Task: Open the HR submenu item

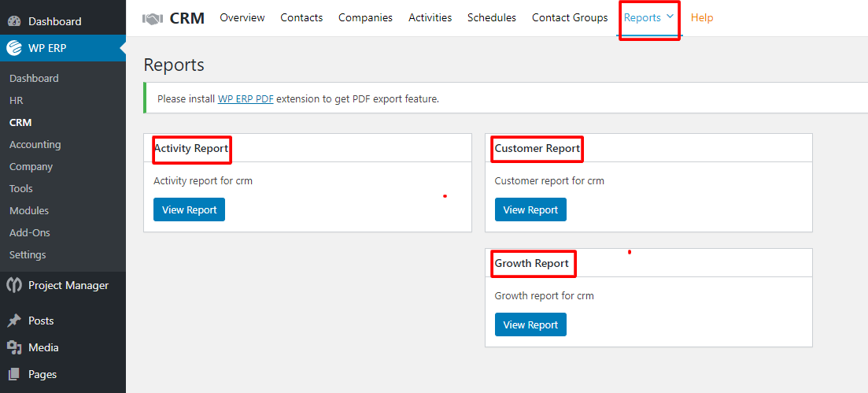Action: (16, 100)
